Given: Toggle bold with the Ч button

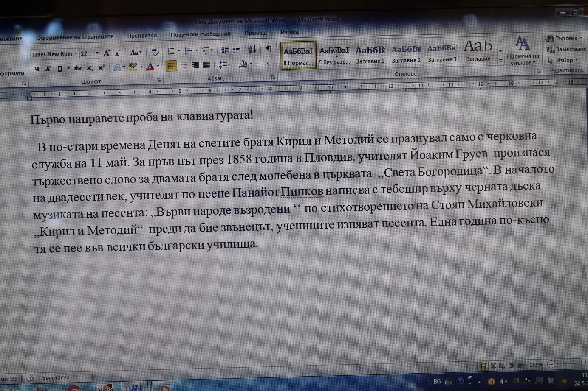Looking at the screenshot, I should point(37,69).
